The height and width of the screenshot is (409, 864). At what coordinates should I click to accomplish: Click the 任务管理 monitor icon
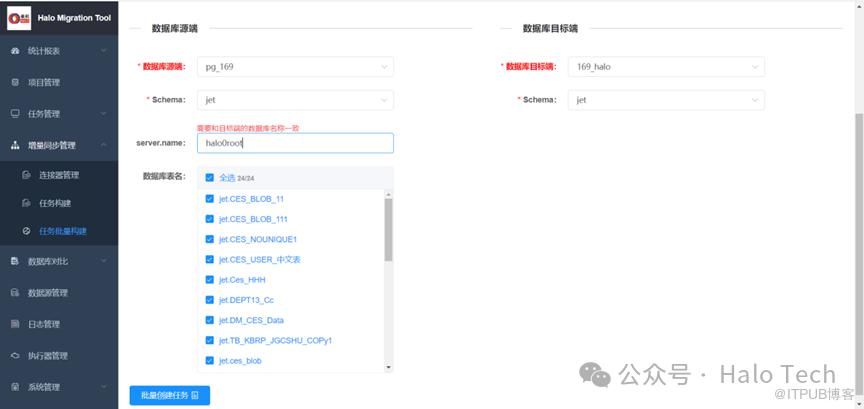(15, 113)
